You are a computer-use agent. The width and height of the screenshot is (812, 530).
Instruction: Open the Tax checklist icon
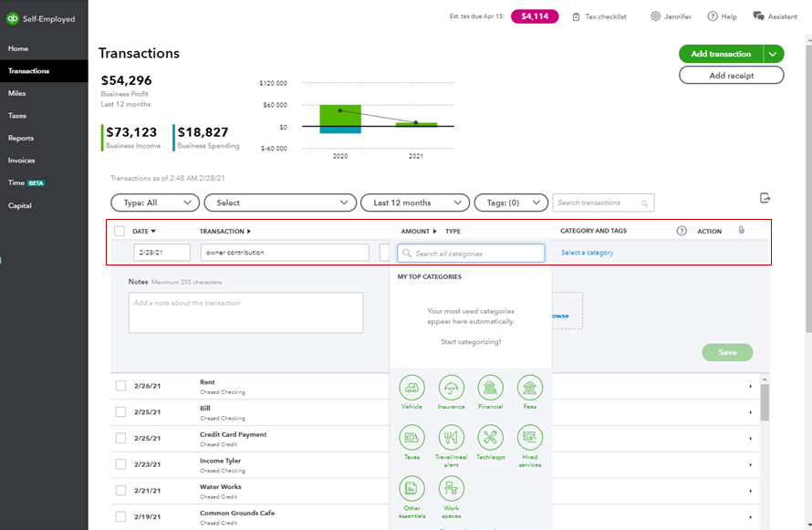point(576,16)
